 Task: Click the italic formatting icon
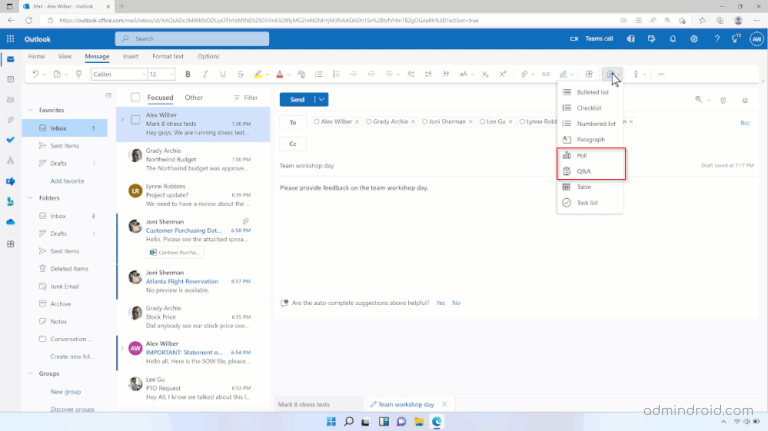(203, 74)
